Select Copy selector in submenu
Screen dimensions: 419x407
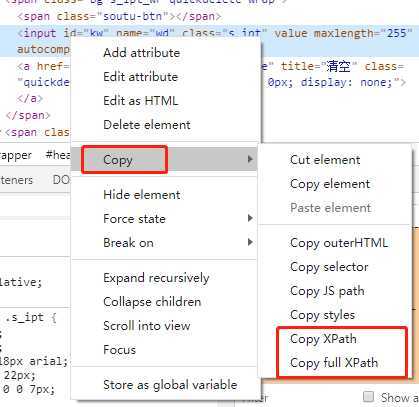pyautogui.click(x=329, y=267)
